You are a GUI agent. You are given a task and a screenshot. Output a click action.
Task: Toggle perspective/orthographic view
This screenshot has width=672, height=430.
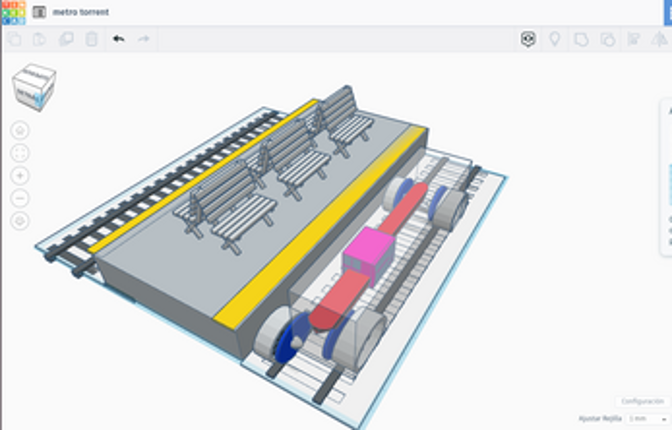coord(21,220)
